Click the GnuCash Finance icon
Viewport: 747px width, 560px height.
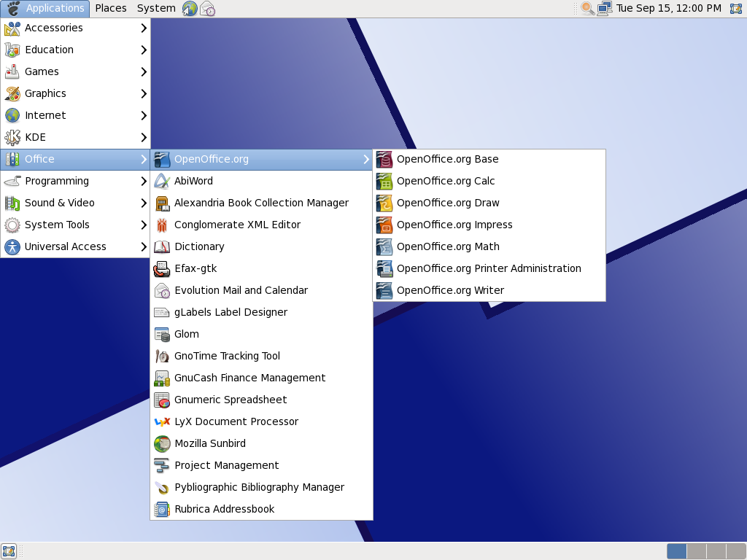(162, 378)
